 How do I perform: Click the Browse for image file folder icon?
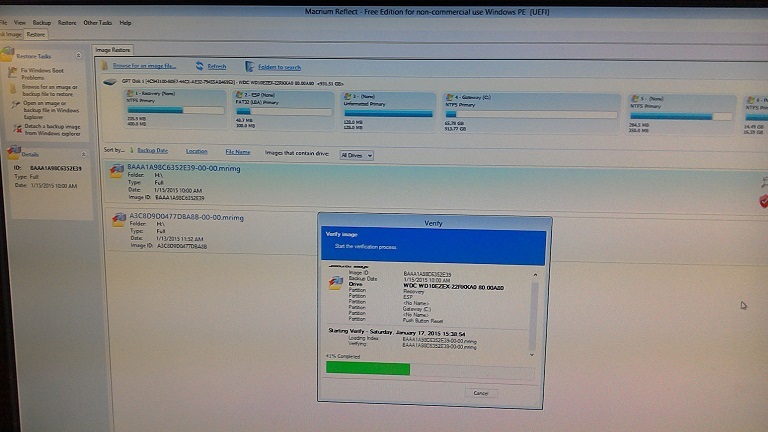click(x=104, y=65)
